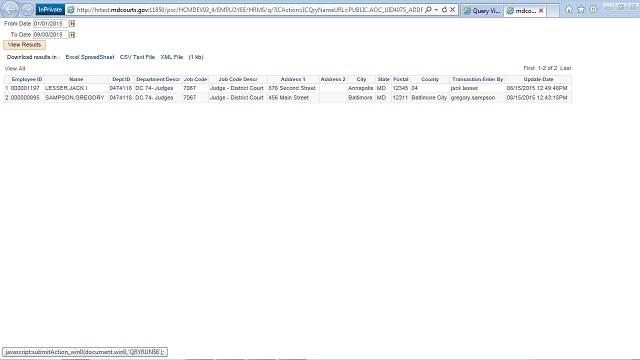Sort by State column header
This screenshot has width=640, height=360.
[383, 79]
